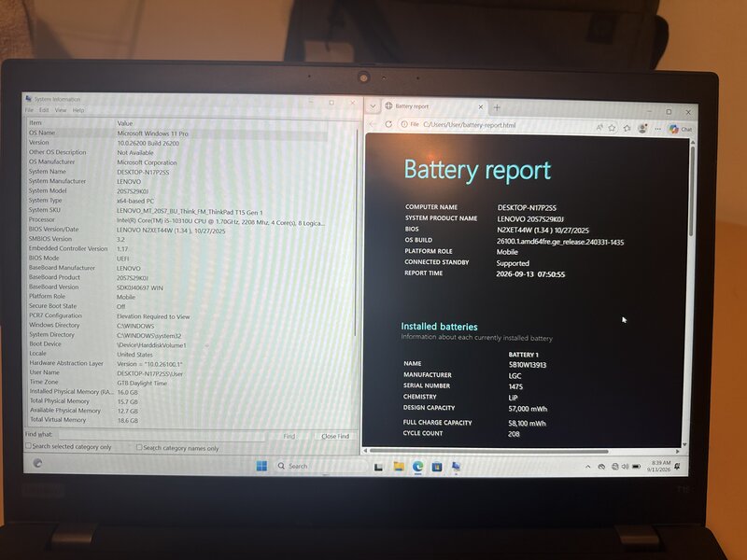Open Task View on the taskbar
The image size is (747, 560).
tap(379, 467)
